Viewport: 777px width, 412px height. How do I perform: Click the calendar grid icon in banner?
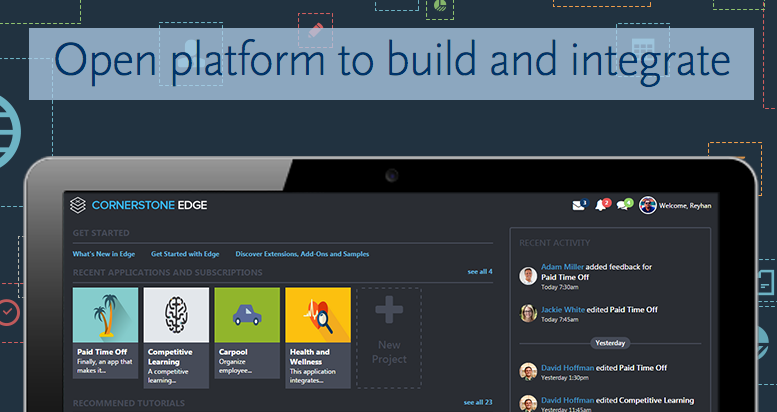(643, 50)
